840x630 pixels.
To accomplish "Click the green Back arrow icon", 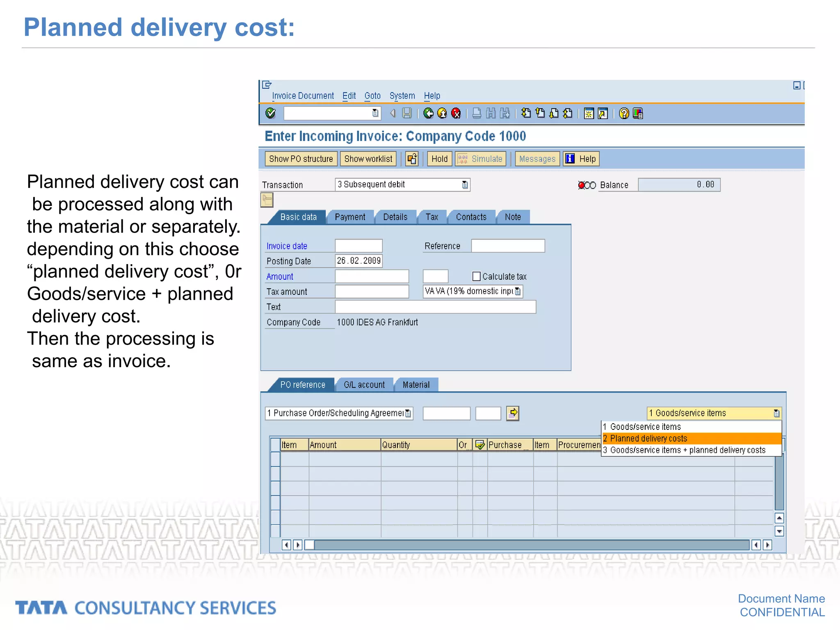I will click(428, 113).
